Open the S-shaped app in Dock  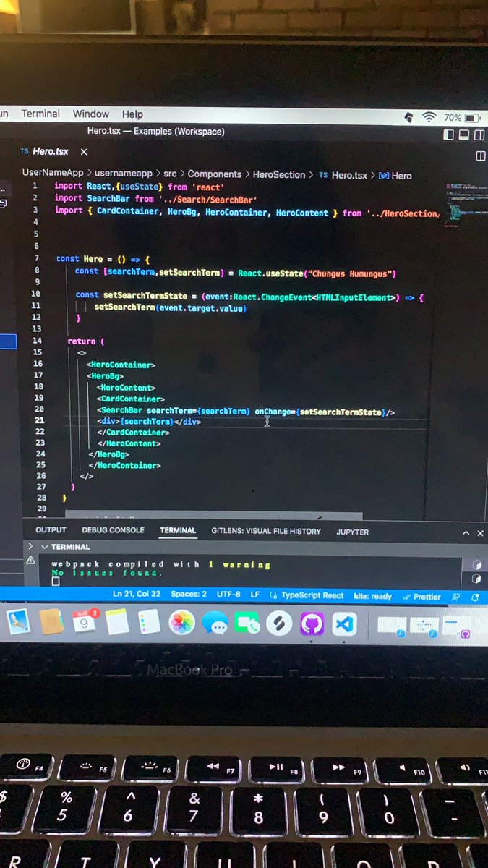[x=279, y=623]
